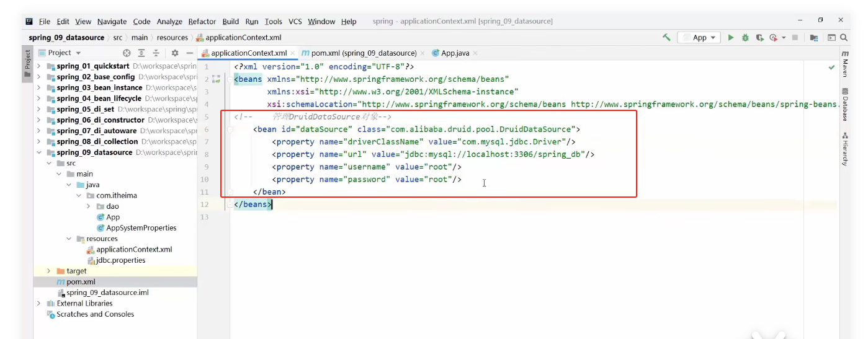Image resolution: width=868 pixels, height=339 pixels.
Task: Open the Refactor menu
Action: (202, 21)
